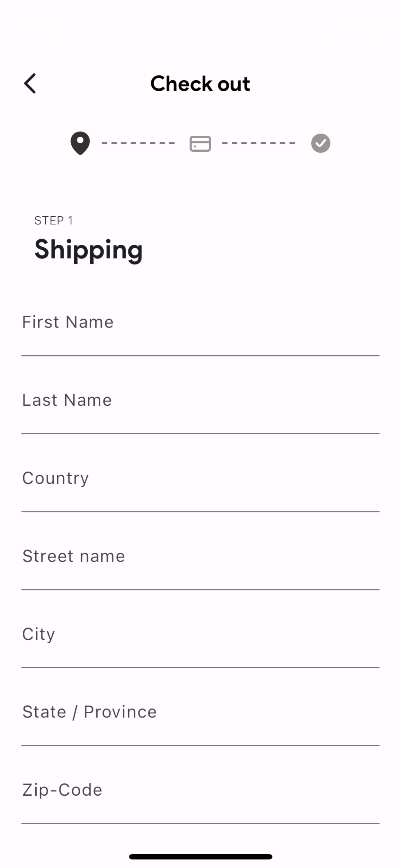Image resolution: width=401 pixels, height=868 pixels.
Task: Click the Shipping heading
Action: point(88,250)
